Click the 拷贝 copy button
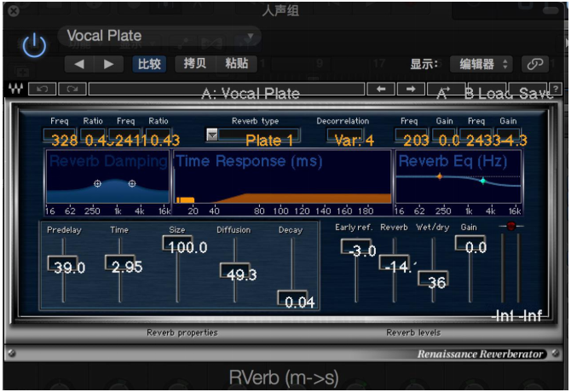This screenshot has height=392, width=571. (195, 64)
